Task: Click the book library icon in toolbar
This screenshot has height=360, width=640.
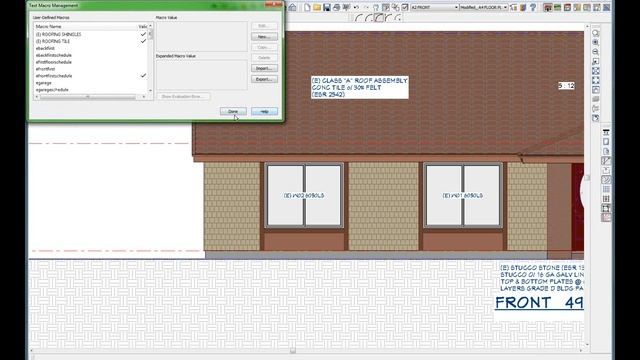Action: [x=523, y=7]
